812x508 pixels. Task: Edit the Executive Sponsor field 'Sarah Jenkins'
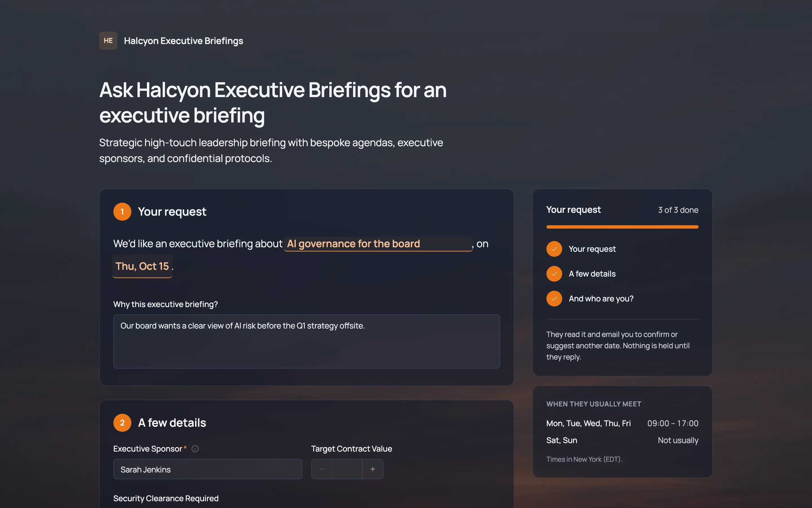pos(207,469)
